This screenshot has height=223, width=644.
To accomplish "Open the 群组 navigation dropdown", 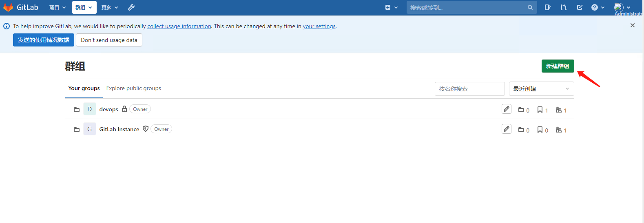I will (x=84, y=7).
